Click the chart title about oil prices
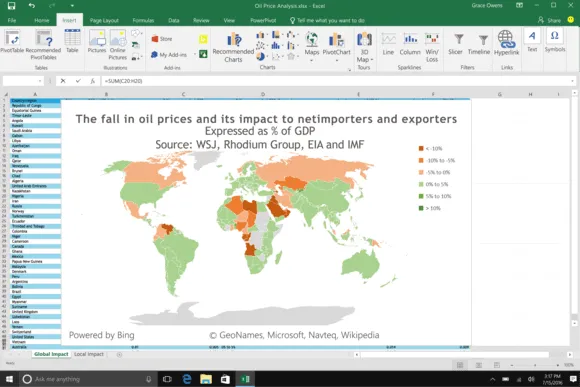The height and width of the screenshot is (387, 580). pos(266,119)
